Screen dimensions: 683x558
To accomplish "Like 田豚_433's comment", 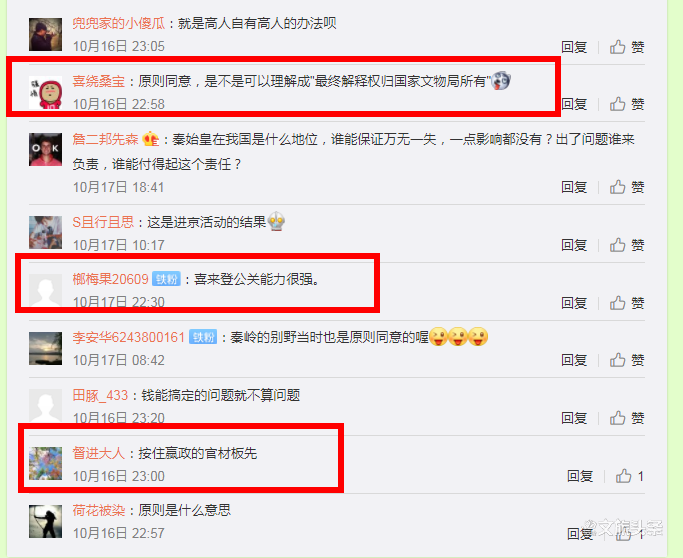I will [x=626, y=418].
